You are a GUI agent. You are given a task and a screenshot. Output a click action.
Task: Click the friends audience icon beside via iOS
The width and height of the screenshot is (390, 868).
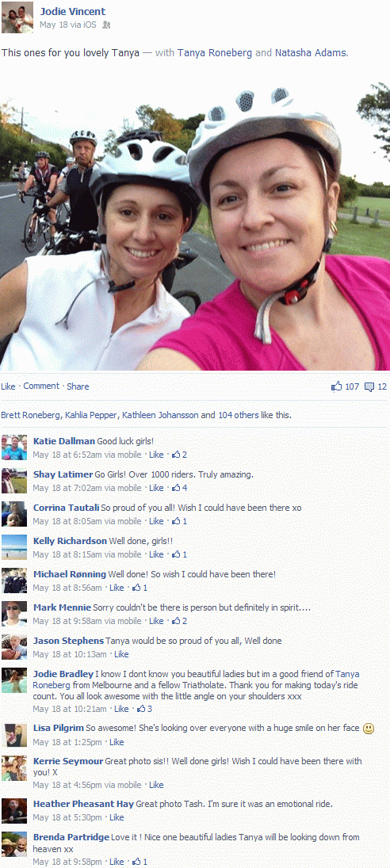click(107, 25)
